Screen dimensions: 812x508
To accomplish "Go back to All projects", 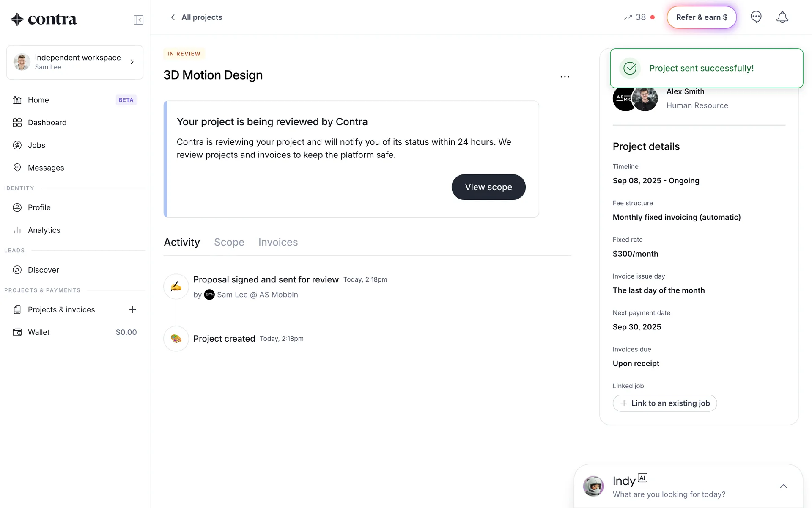I will tap(196, 17).
